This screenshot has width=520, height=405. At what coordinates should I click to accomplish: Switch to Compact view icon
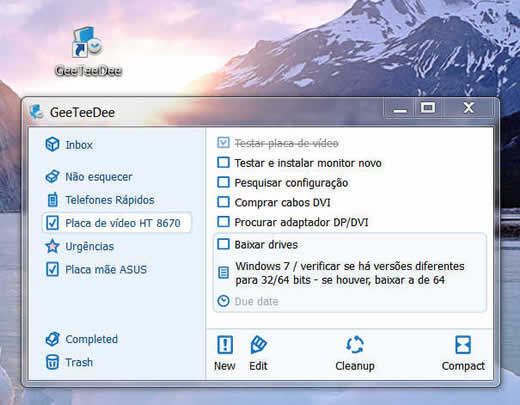(x=463, y=344)
